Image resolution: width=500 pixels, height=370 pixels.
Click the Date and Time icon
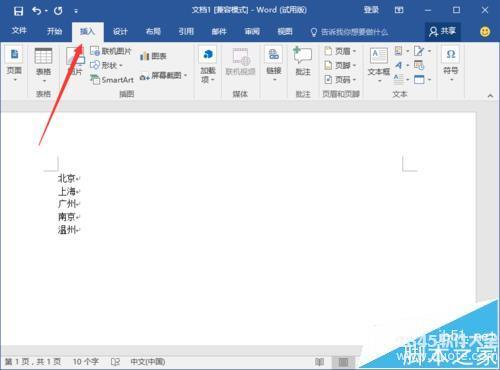click(419, 65)
